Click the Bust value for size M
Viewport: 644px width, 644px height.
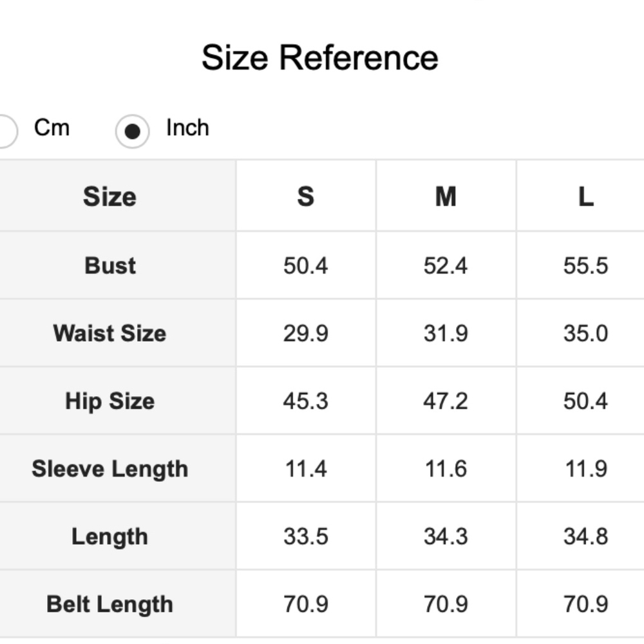click(446, 266)
